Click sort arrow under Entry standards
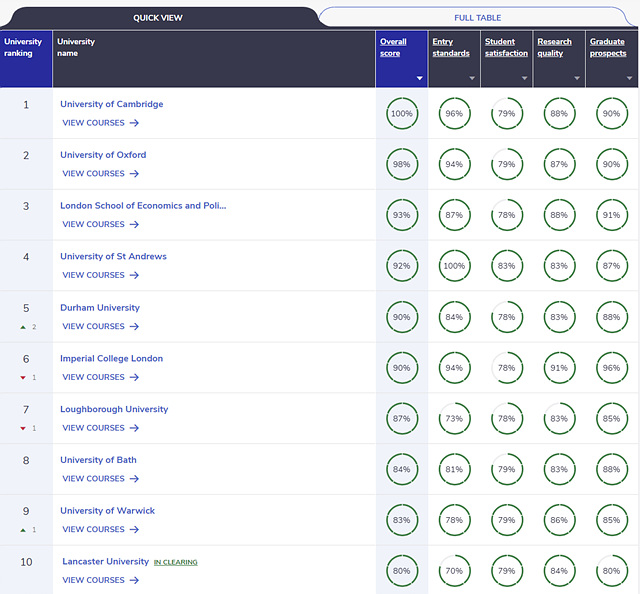Image resolution: width=640 pixels, height=594 pixels. click(x=472, y=78)
